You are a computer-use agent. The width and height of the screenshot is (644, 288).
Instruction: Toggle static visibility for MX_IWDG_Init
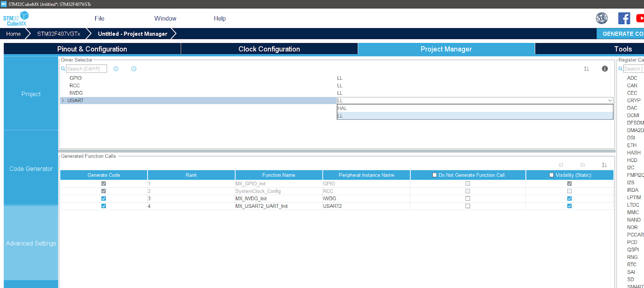pyautogui.click(x=569, y=199)
